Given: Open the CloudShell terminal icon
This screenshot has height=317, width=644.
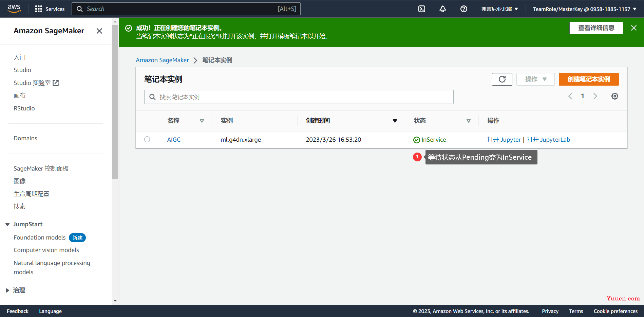Looking at the screenshot, I should [x=422, y=9].
